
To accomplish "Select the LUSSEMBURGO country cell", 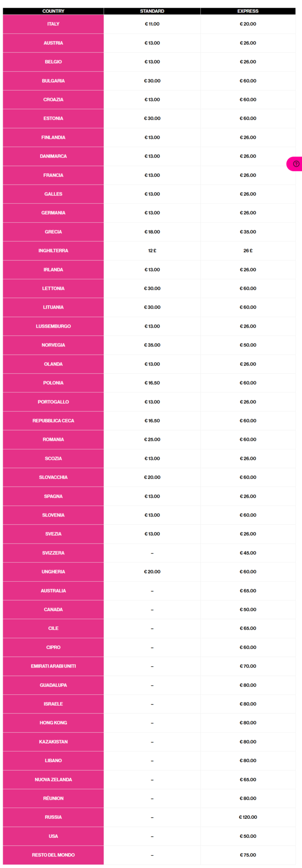I will coord(53,326).
